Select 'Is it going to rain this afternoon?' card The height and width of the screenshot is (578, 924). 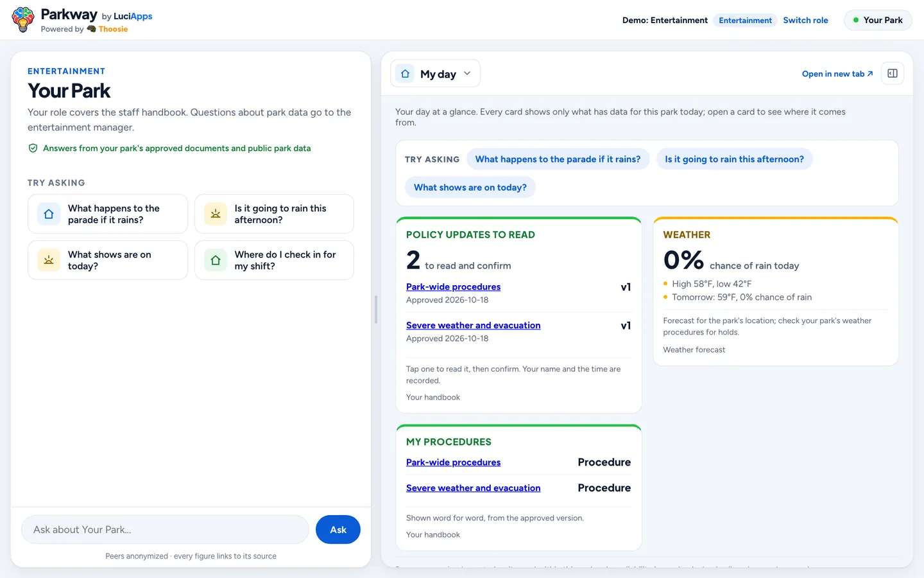(x=274, y=214)
